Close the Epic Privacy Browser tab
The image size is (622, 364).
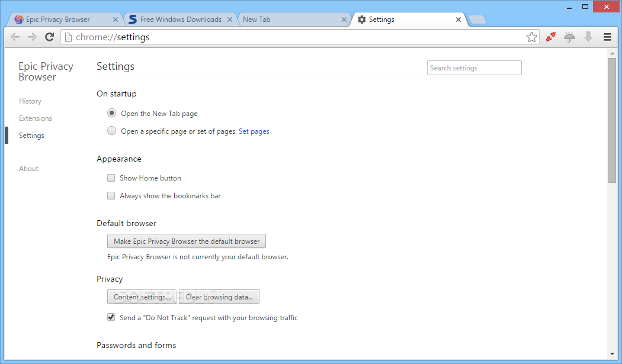(x=116, y=20)
